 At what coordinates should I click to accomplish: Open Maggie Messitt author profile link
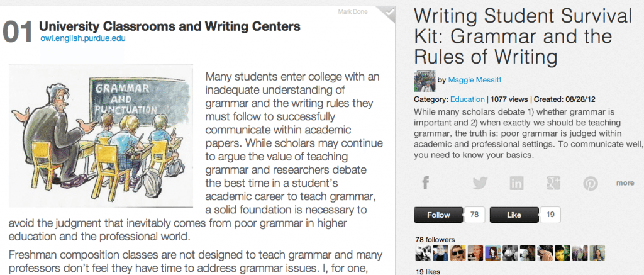(x=474, y=80)
